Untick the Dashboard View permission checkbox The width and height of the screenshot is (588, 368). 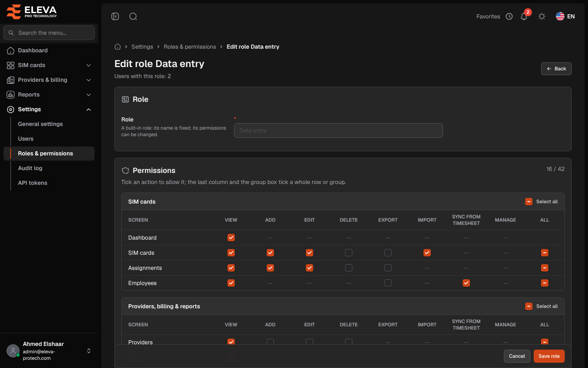pos(231,238)
